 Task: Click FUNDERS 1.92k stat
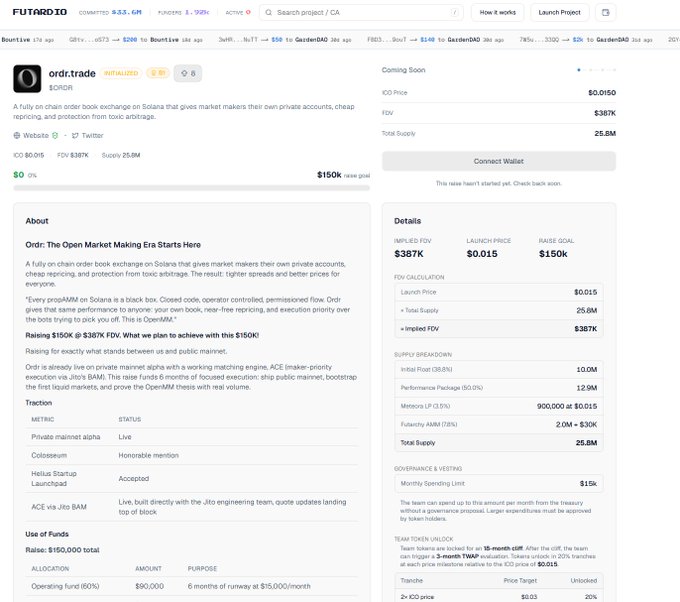(x=183, y=12)
